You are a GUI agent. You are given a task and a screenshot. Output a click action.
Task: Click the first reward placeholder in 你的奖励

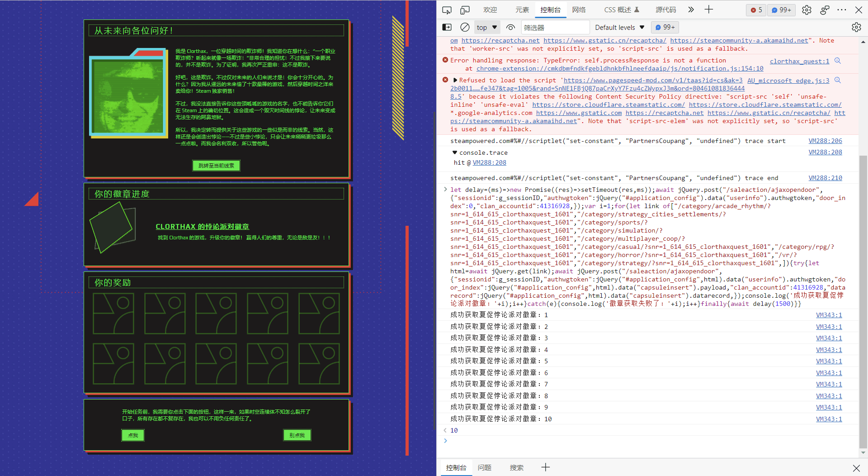point(113,314)
